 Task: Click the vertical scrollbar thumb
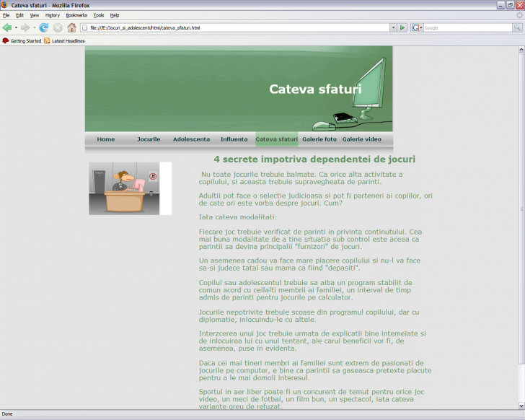tap(521, 209)
